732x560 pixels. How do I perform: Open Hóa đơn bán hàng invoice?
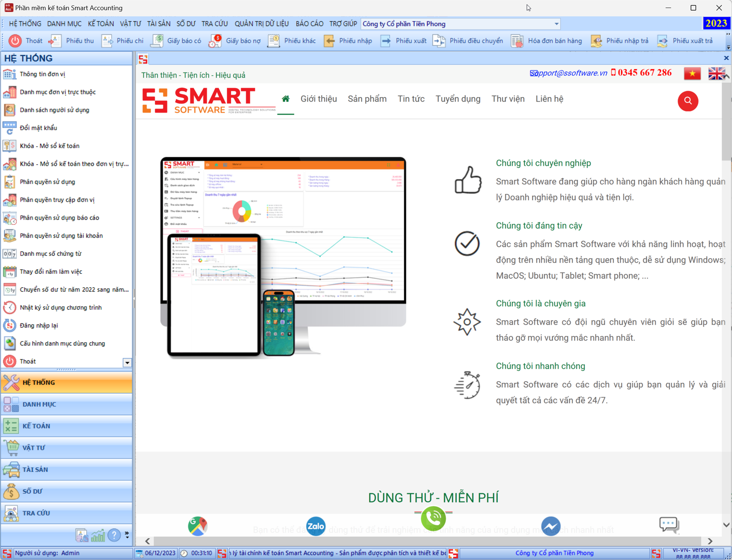click(x=547, y=41)
